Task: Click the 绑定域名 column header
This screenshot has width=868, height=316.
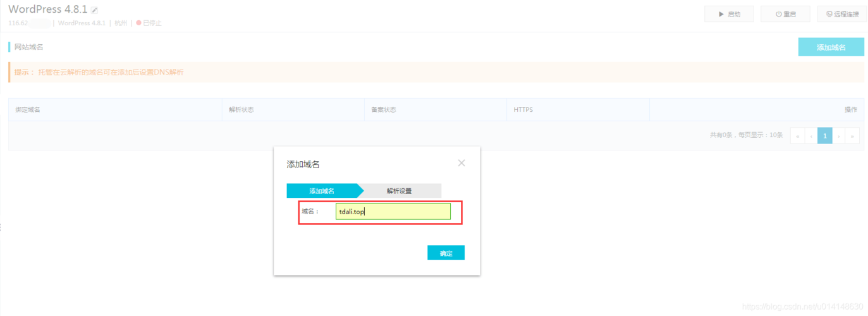Action: click(x=28, y=110)
